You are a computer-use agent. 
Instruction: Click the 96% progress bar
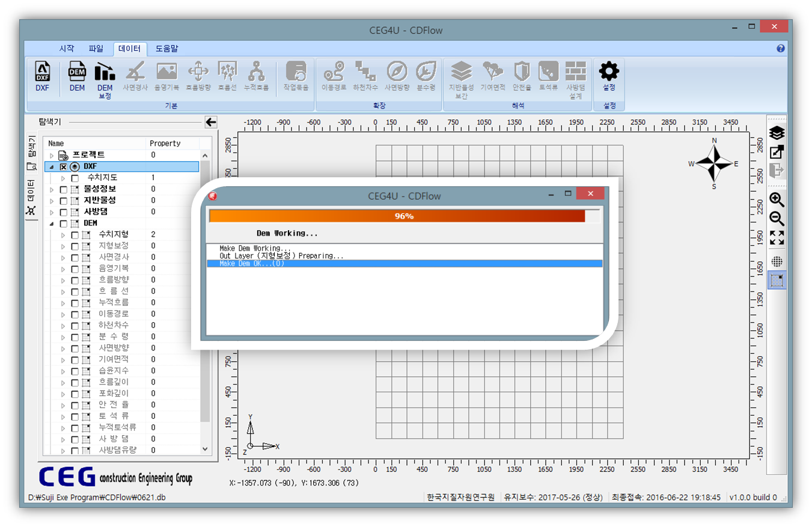point(404,216)
